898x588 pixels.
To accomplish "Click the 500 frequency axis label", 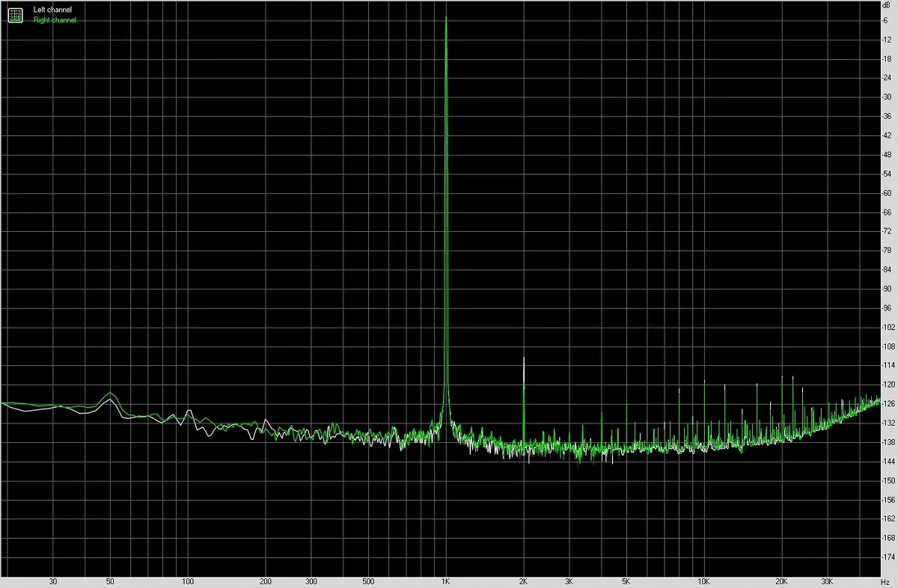I will (367, 581).
